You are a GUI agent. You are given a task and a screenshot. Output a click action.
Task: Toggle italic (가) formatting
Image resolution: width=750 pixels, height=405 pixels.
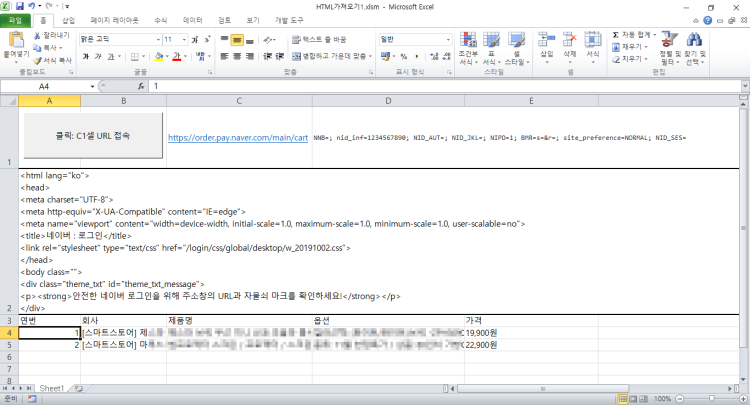coord(98,56)
